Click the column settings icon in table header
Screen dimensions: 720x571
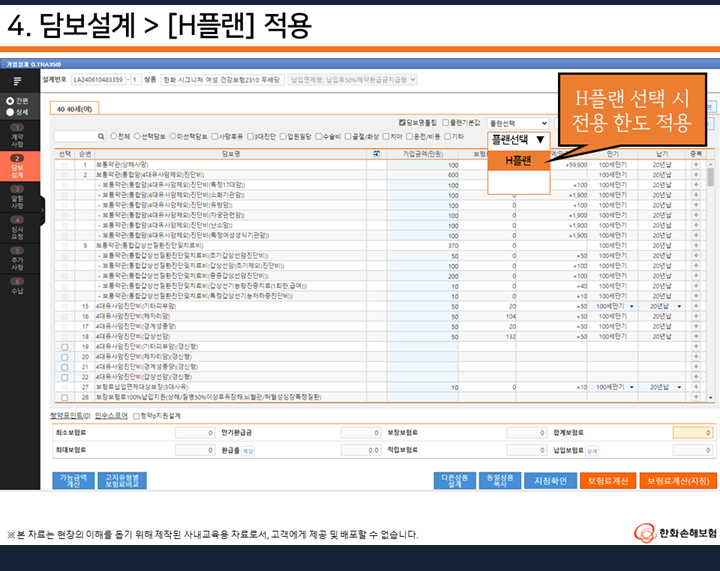pyautogui.click(x=376, y=154)
